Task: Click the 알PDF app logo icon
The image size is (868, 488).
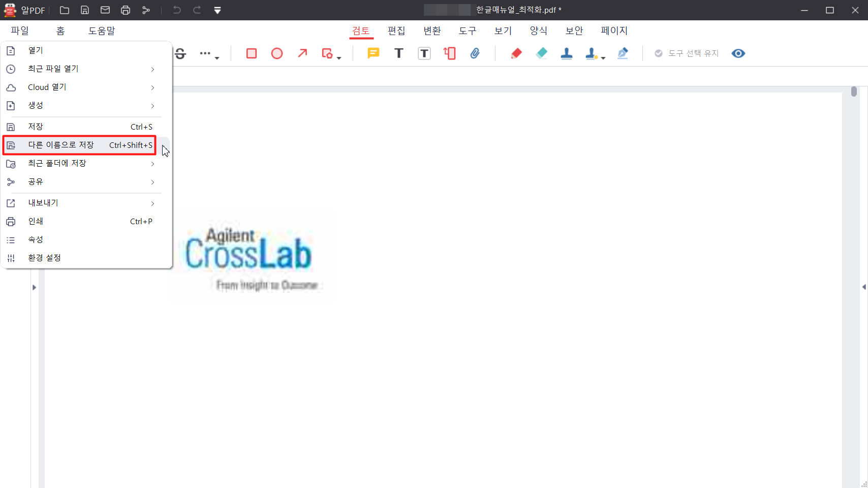Action: 10,10
